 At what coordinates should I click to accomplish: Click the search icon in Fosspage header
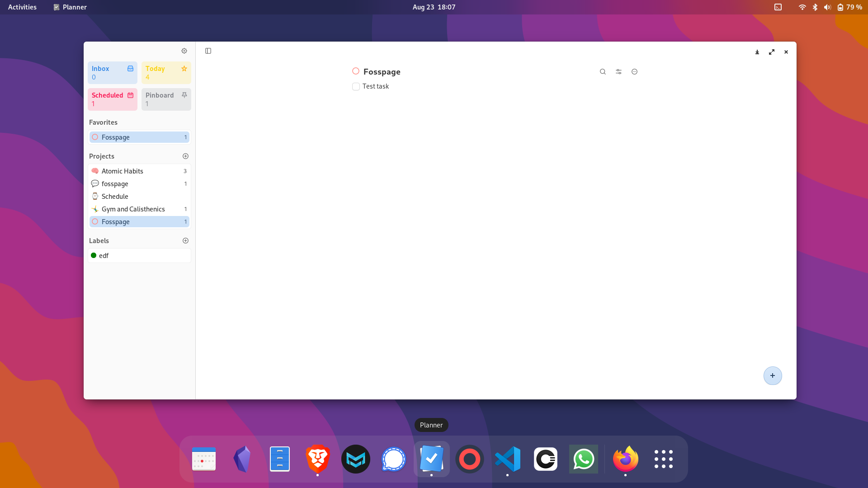(x=603, y=72)
